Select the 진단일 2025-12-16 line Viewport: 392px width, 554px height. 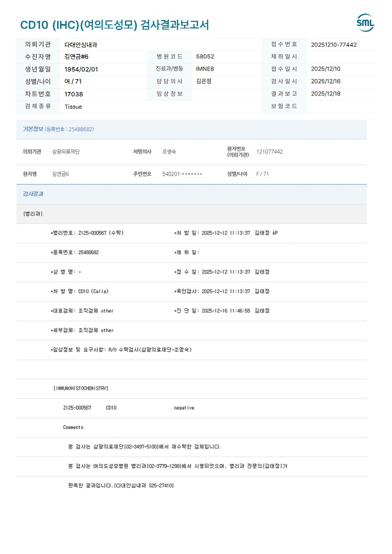click(x=222, y=311)
